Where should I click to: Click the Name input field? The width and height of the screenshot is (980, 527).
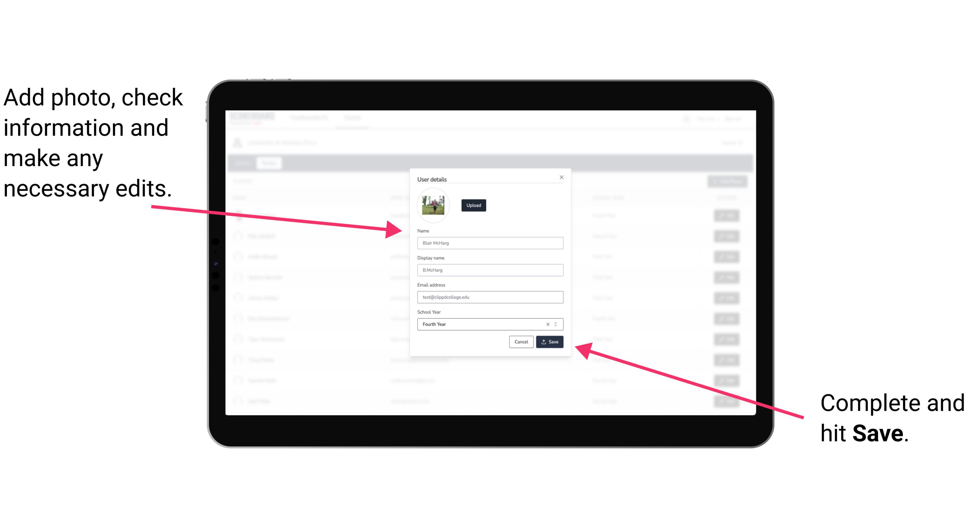pos(490,243)
